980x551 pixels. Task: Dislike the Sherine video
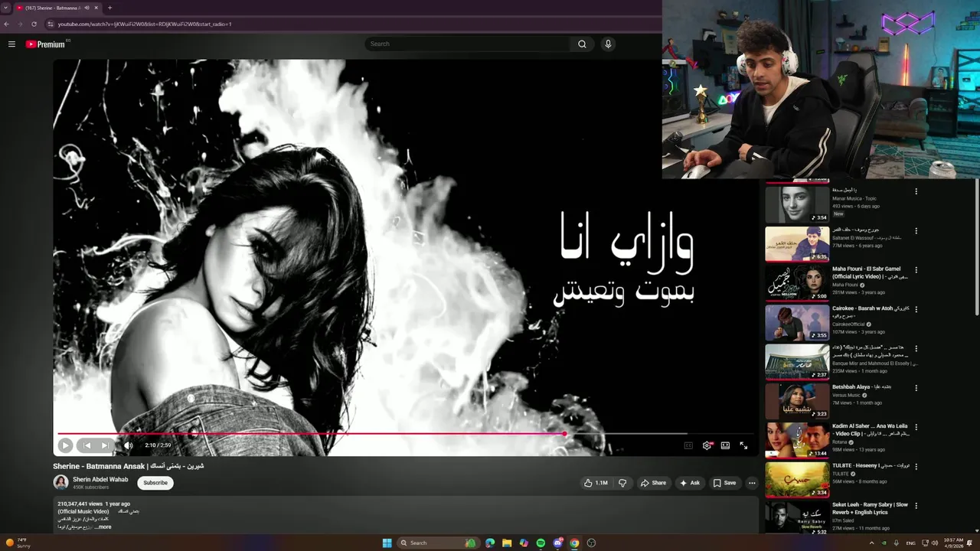click(x=622, y=483)
